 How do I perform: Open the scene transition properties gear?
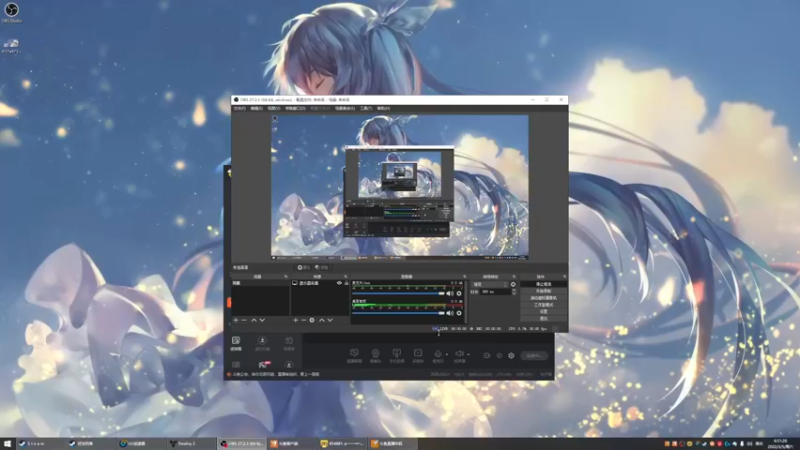pyautogui.click(x=513, y=284)
